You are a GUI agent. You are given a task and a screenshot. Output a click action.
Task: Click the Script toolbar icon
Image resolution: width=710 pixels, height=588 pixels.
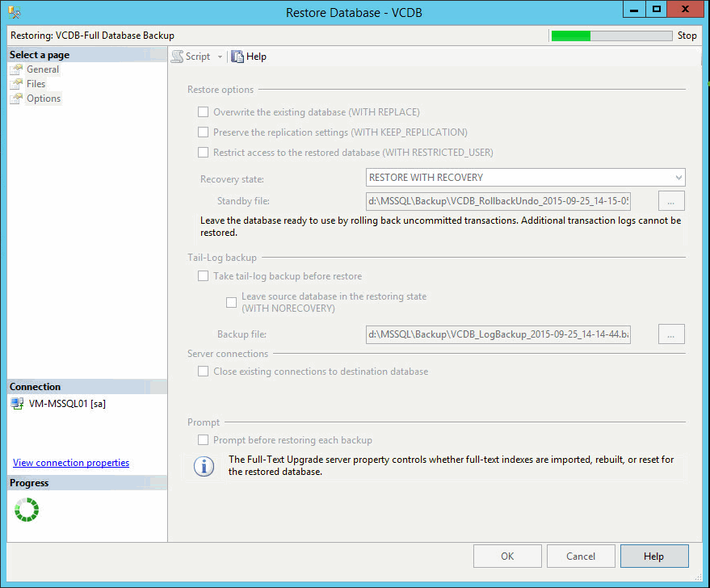(x=177, y=57)
